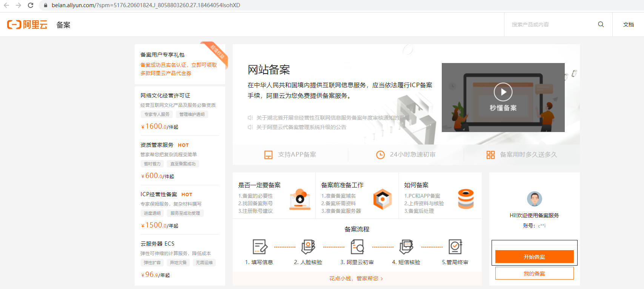Click the 备案前准备工作 hexagon icon

383,199
